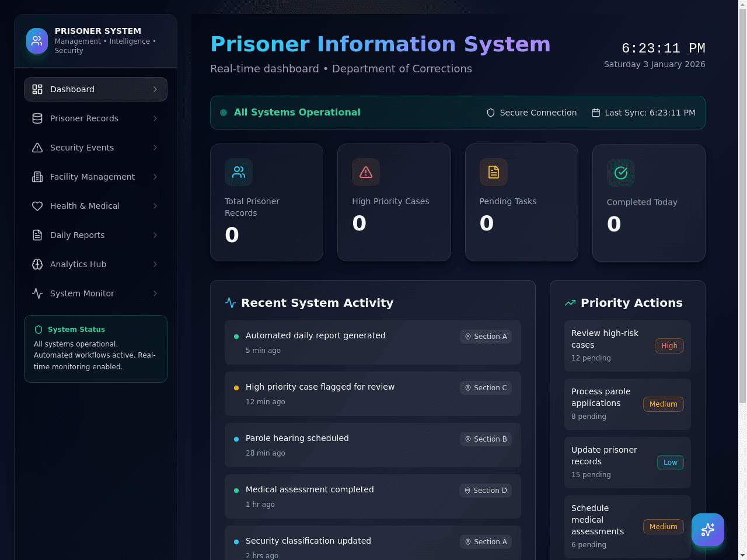Select the Automated daily report generated entry
The width and height of the screenshot is (747, 560).
(373, 342)
